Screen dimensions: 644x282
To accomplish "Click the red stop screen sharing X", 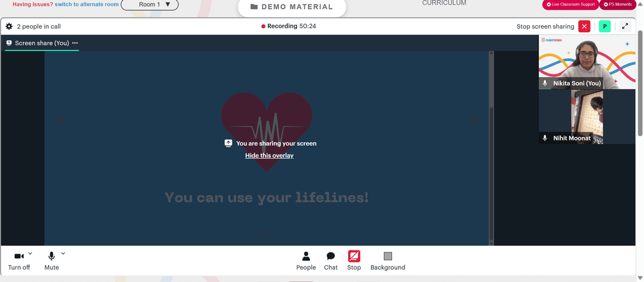I will click(x=584, y=26).
